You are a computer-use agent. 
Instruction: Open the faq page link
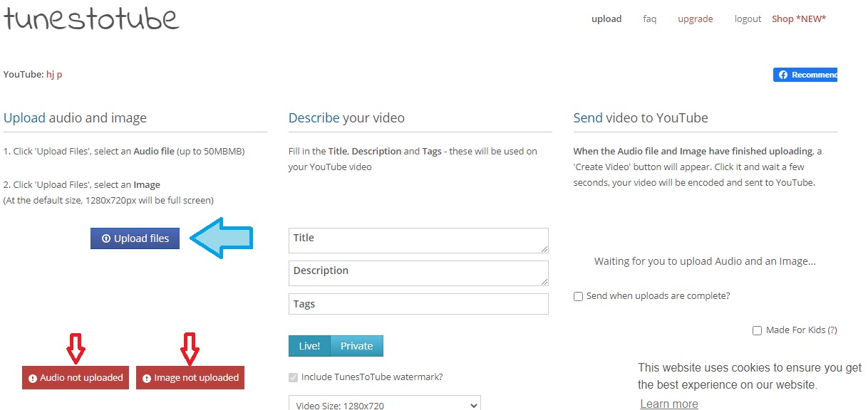tap(649, 19)
